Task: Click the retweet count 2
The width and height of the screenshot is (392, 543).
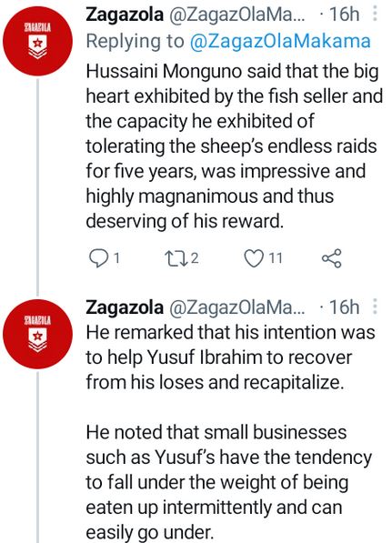Action: (x=195, y=258)
